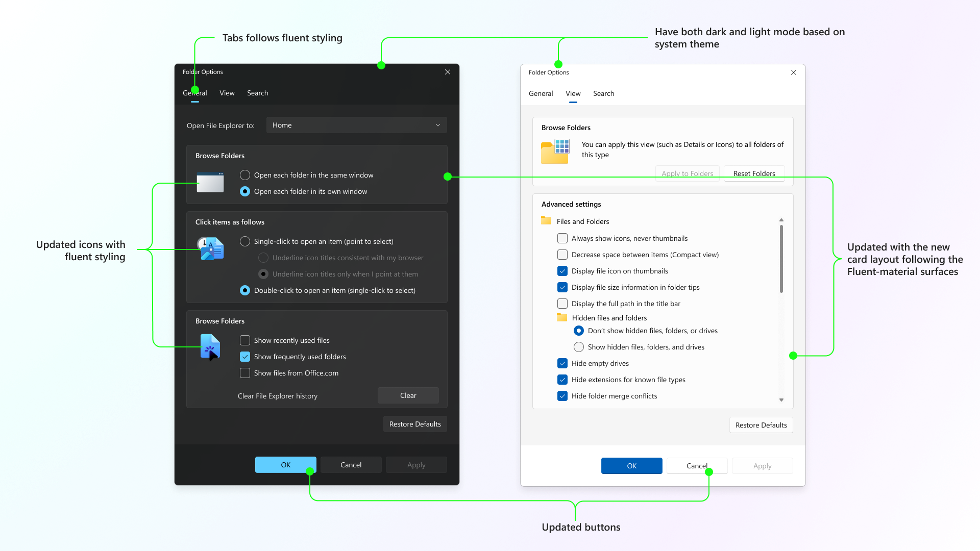The image size is (980, 551).
Task: Click the Reset Folders button
Action: 754,173
